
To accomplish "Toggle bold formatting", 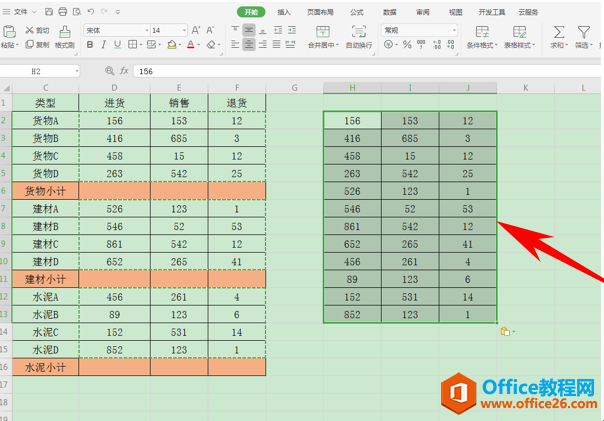I will pos(90,45).
